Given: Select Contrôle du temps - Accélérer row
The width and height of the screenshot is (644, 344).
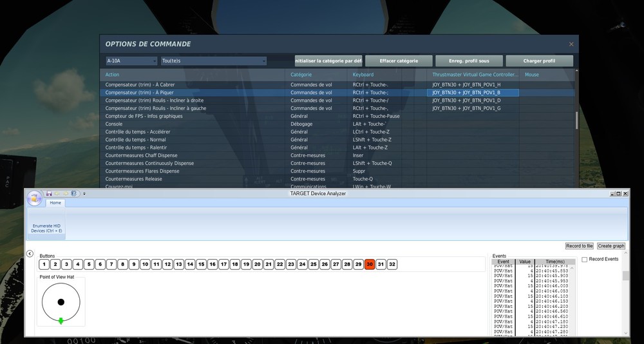Looking at the screenshot, I should (x=337, y=131).
